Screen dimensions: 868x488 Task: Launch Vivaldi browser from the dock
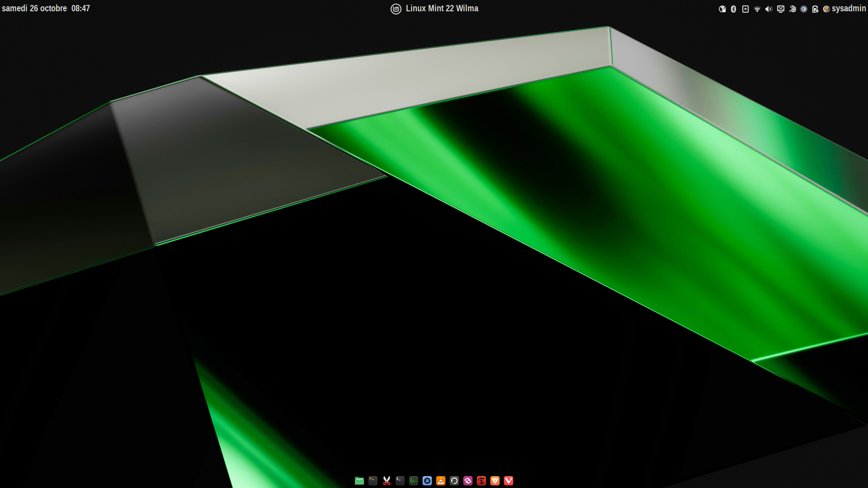509,481
